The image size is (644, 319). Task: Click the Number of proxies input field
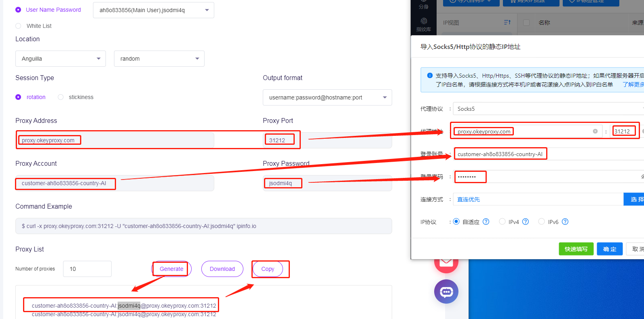coord(87,269)
